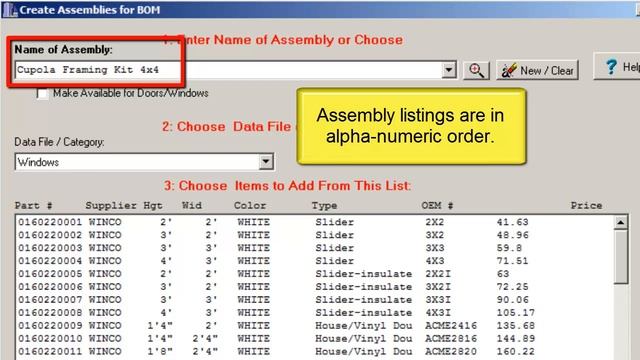Click the Windows category combo box field
Image resolution: width=640 pixels, height=360 pixels.
click(x=144, y=162)
